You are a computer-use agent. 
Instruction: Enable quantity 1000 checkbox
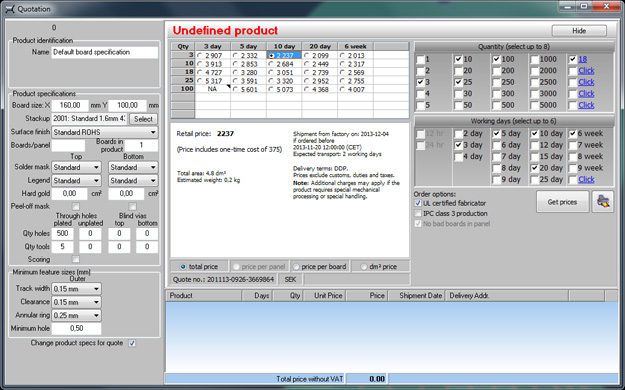(x=535, y=59)
